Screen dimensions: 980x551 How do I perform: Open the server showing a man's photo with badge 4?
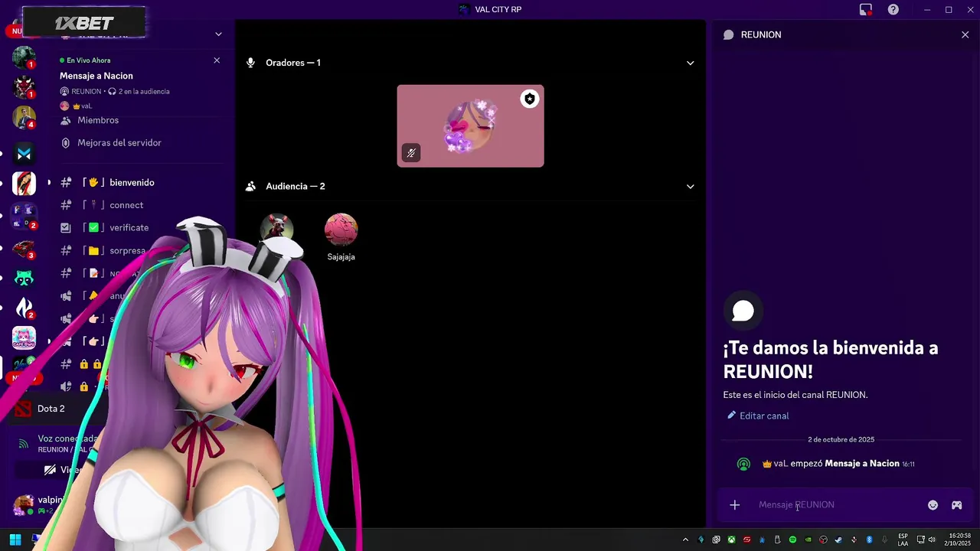pyautogui.click(x=24, y=117)
